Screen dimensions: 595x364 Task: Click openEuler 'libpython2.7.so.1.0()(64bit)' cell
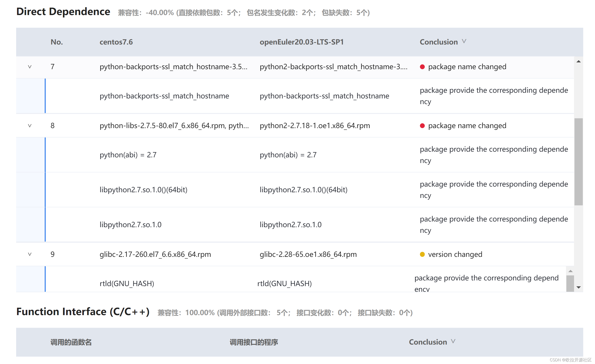point(304,190)
